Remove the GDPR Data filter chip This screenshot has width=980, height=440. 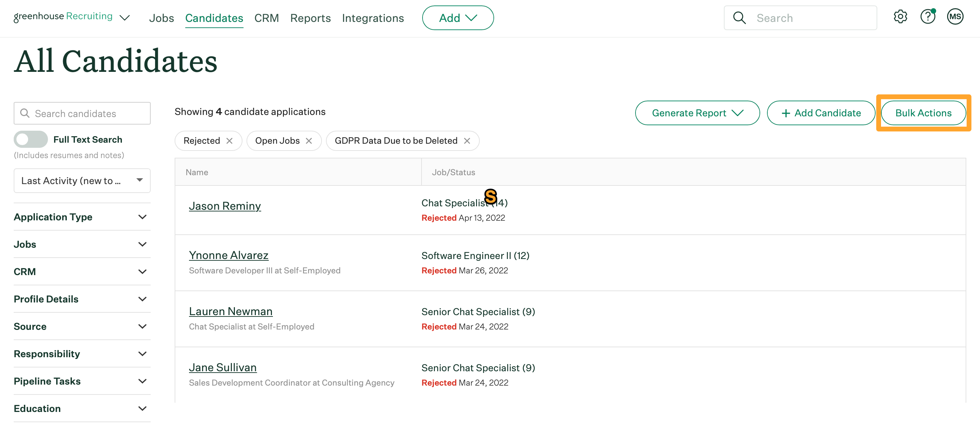pyautogui.click(x=467, y=141)
